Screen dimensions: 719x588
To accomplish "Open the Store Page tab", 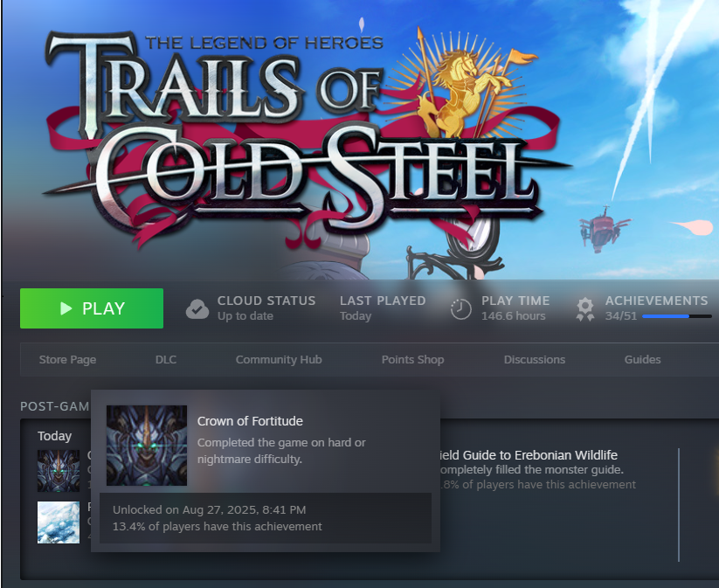I will (x=67, y=360).
